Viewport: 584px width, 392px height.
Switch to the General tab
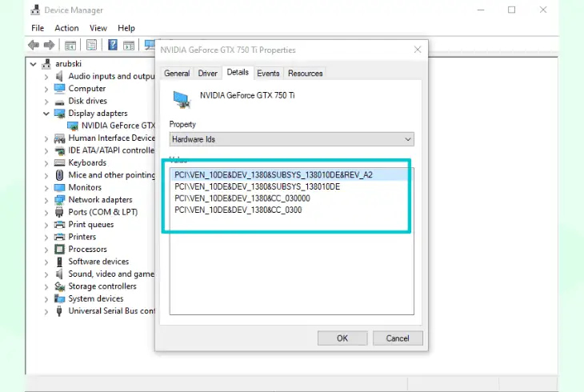pos(177,74)
